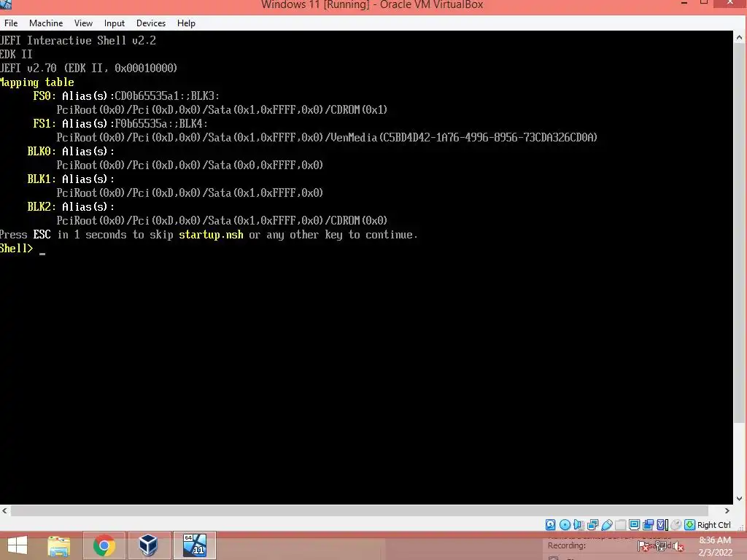Click the Shell> command prompt
This screenshot has width=747, height=560.
tap(16, 248)
